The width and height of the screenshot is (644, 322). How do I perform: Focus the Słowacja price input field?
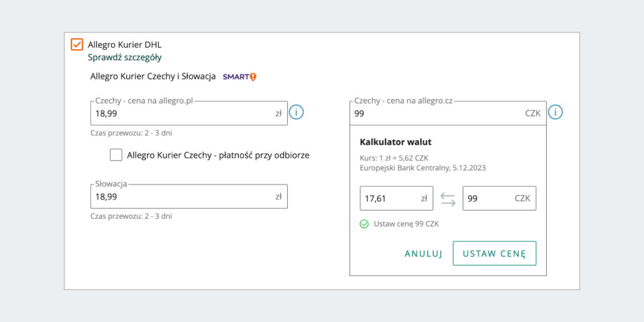pos(182,196)
